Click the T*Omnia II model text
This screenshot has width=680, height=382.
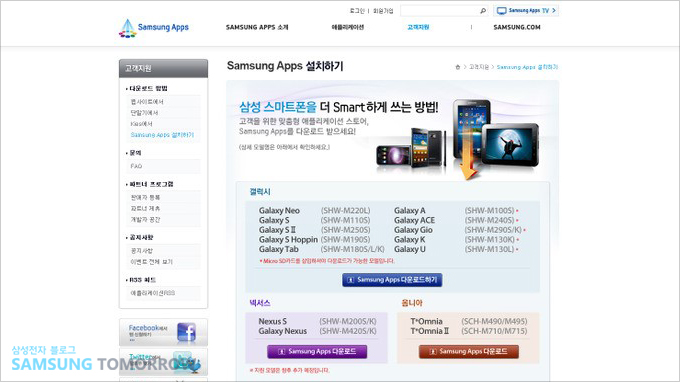tap(429, 331)
